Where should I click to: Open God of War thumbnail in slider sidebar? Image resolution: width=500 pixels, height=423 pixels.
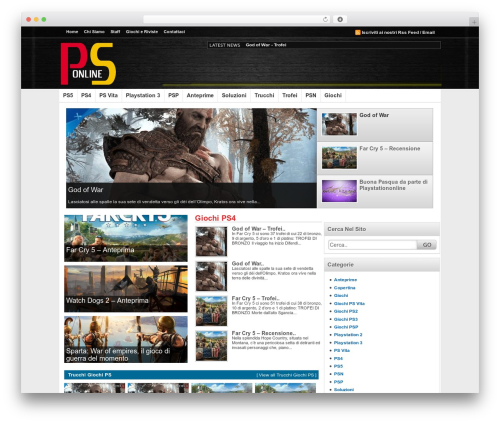(339, 124)
